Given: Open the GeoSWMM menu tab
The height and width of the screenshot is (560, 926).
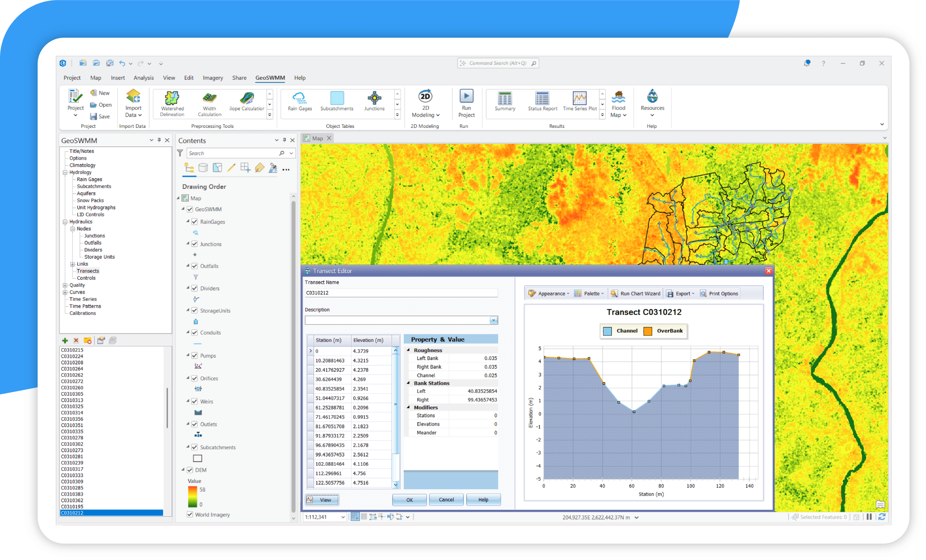Looking at the screenshot, I should point(269,78).
